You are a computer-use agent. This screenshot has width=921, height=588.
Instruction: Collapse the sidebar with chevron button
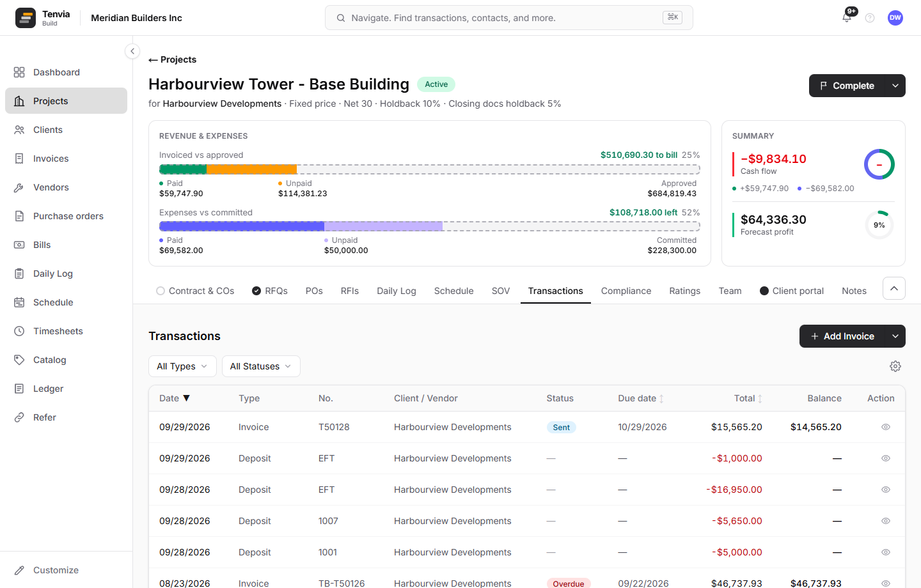132,51
